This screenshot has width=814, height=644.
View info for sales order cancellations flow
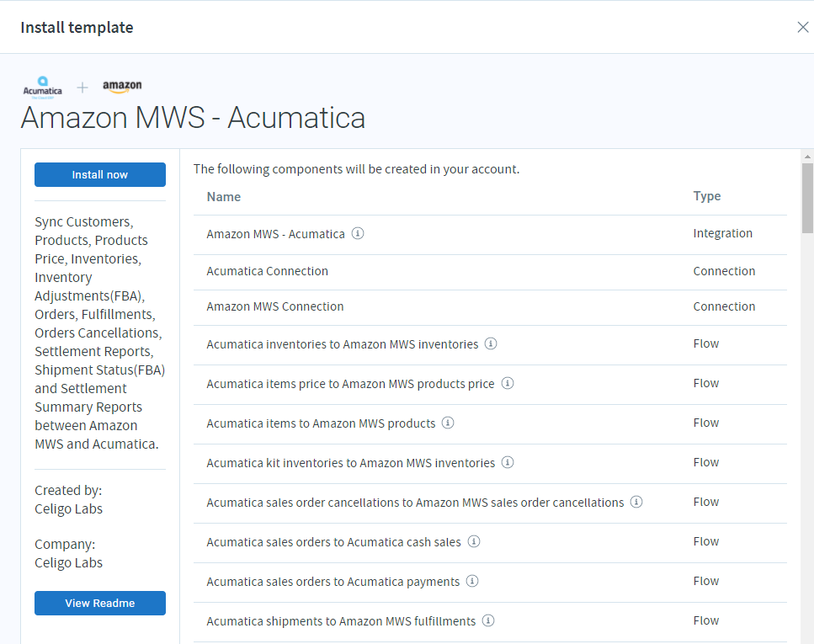pos(636,502)
